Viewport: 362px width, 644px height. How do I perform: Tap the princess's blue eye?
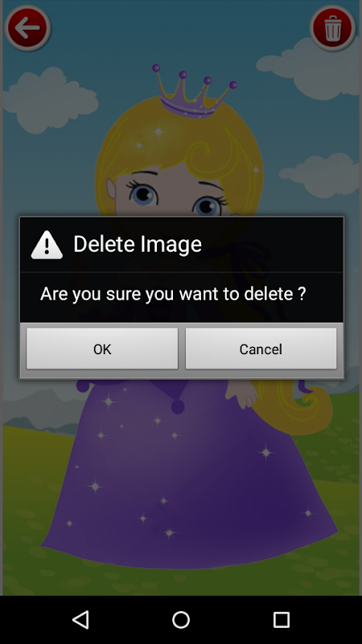pos(143,192)
